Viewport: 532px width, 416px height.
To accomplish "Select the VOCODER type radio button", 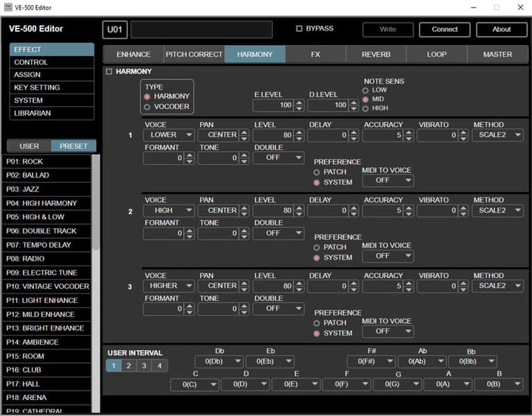I will point(147,107).
